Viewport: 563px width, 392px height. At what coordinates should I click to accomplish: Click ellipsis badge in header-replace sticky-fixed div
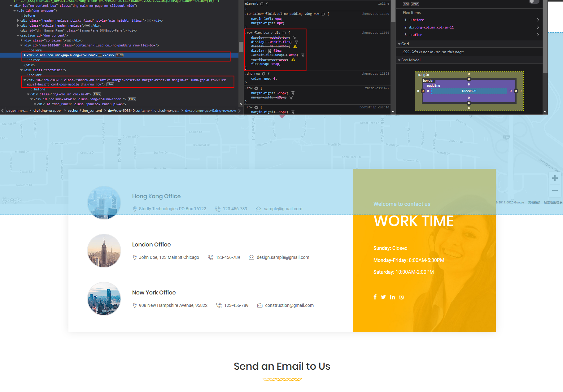(x=149, y=20)
